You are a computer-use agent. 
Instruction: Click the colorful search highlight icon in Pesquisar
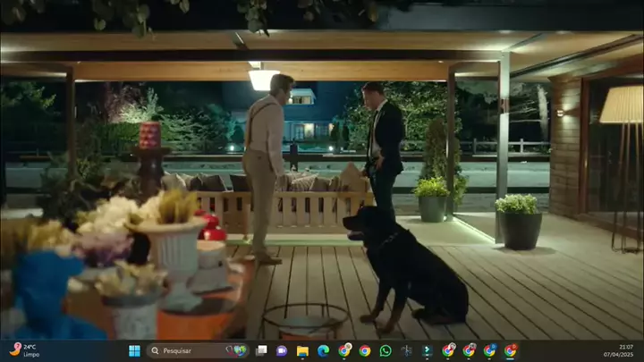point(239,350)
